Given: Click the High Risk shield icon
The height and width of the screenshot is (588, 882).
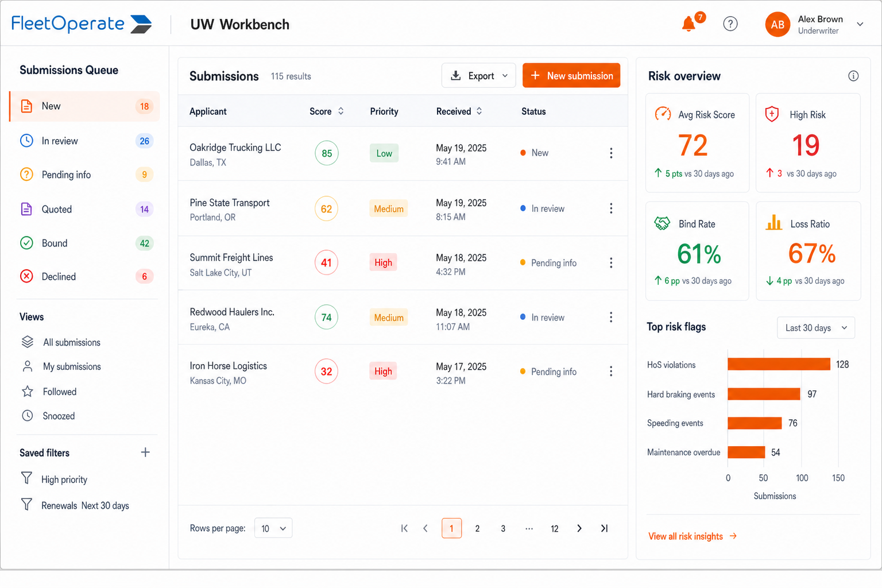Looking at the screenshot, I should click(772, 114).
